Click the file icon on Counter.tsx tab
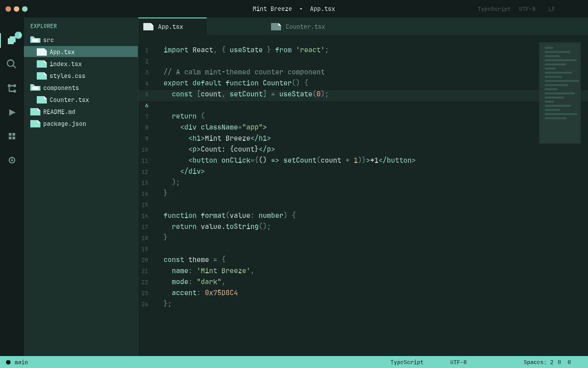588x368 pixels. [x=276, y=27]
